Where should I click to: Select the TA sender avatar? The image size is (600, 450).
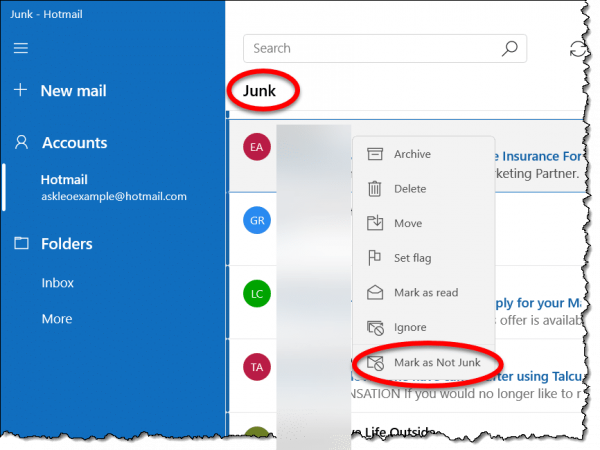(257, 367)
